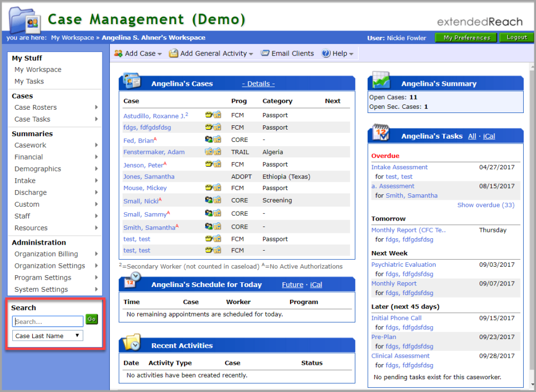Open the Monthly Report (CFC Te.. task

click(408, 230)
